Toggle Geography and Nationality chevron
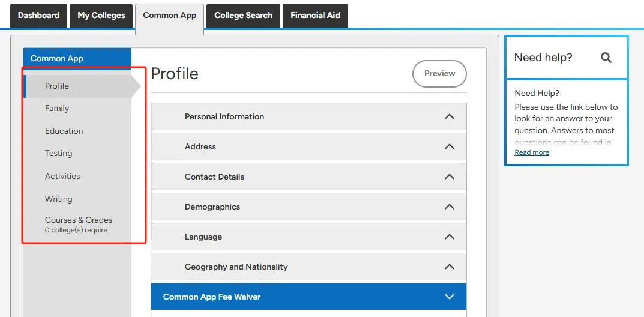644x317 pixels. click(x=449, y=267)
